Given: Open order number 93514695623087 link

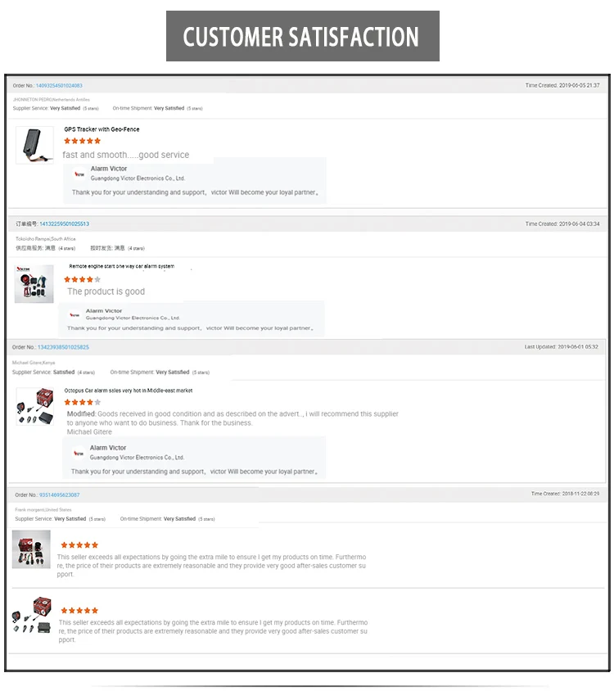Looking at the screenshot, I should 60,495.
